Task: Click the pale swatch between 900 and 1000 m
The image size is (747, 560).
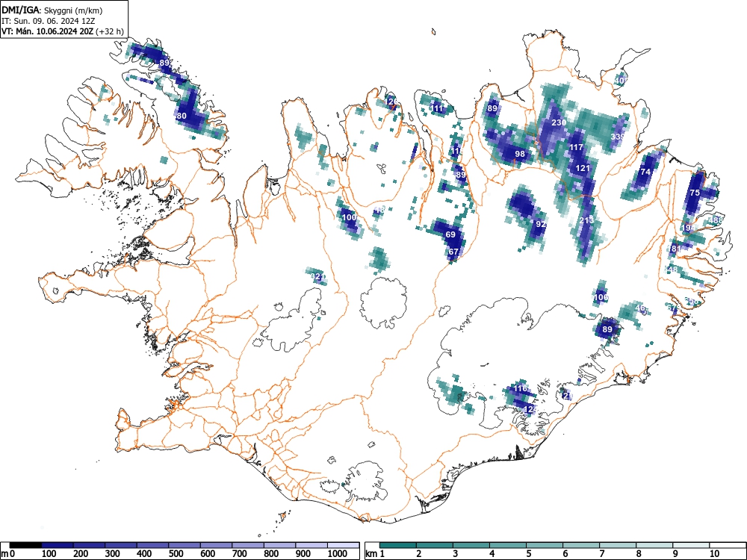Action: click(311, 545)
